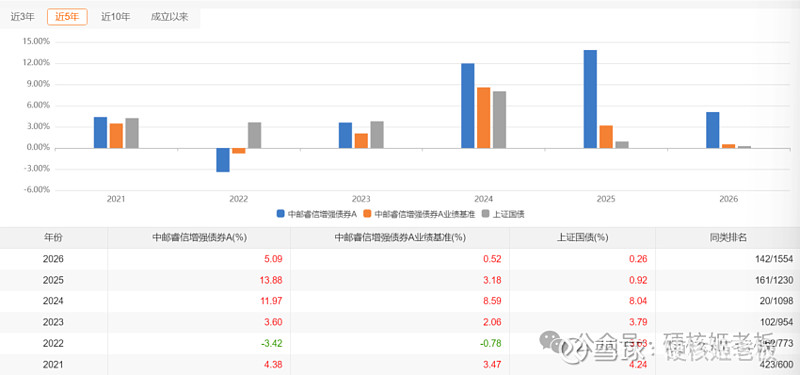
Task: Click the 15.00% y-axis label
Action: [35, 42]
